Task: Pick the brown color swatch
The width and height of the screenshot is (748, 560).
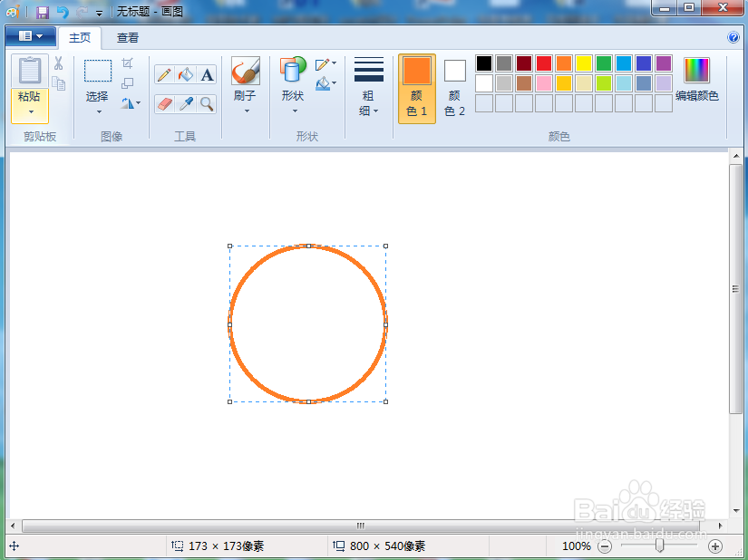Action: [x=524, y=83]
